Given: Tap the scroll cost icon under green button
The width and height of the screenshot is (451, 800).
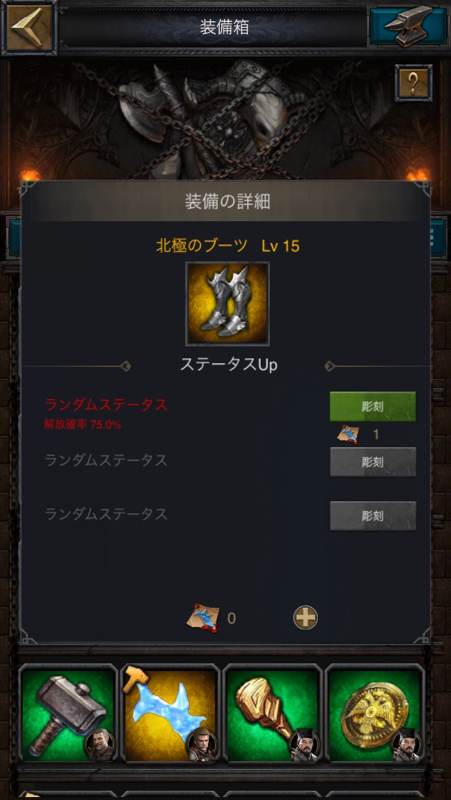Looking at the screenshot, I should 348,435.
